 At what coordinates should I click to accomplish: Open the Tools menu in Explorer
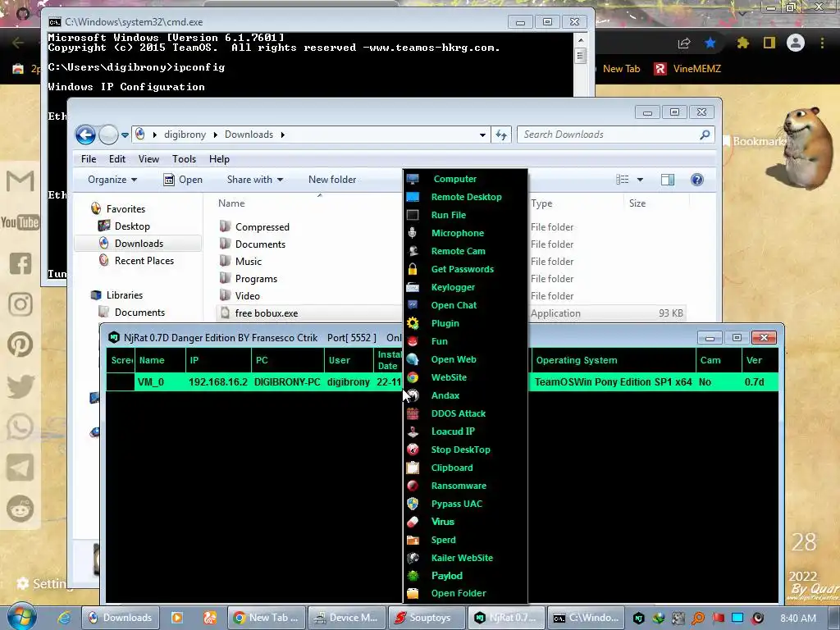tap(184, 159)
